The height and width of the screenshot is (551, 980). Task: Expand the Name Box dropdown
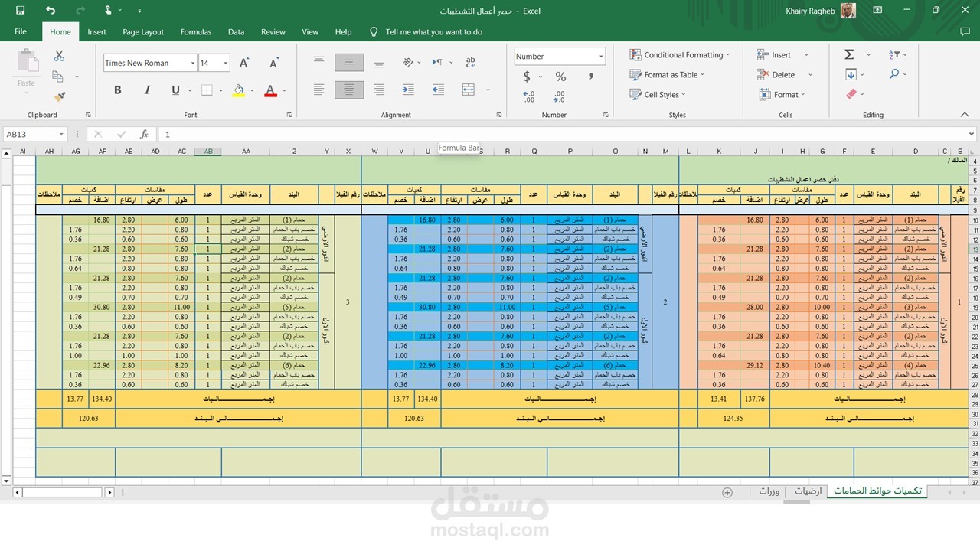(61, 134)
